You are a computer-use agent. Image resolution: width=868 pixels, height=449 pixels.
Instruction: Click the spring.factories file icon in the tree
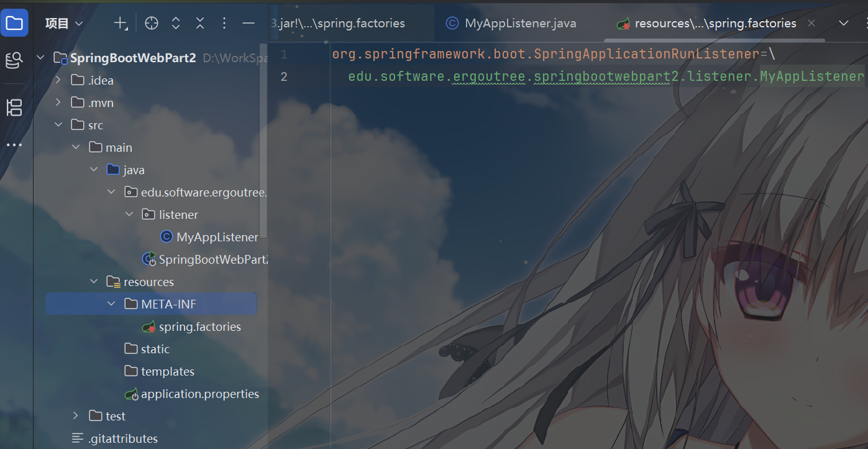click(x=148, y=326)
